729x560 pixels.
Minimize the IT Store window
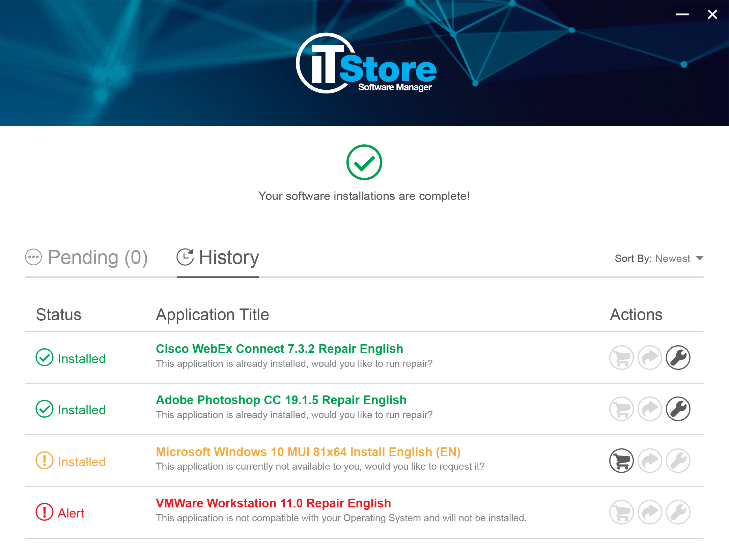coord(682,14)
